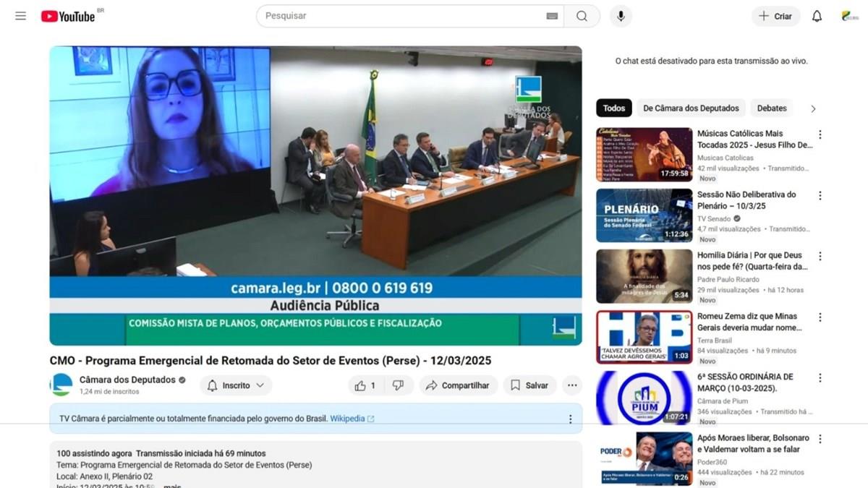Open Sessão Não Deliberativa do Plenário thumbnail
This screenshot has height=488, width=868.
click(644, 215)
